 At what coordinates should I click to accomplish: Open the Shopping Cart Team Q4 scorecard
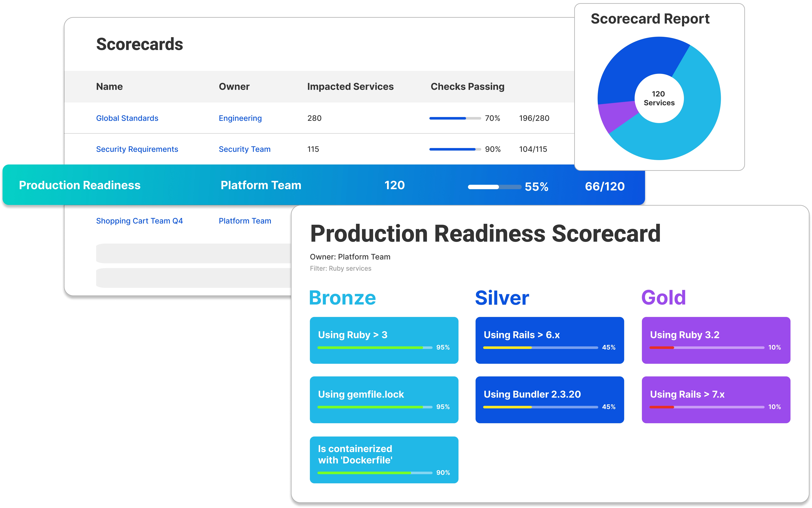point(140,221)
